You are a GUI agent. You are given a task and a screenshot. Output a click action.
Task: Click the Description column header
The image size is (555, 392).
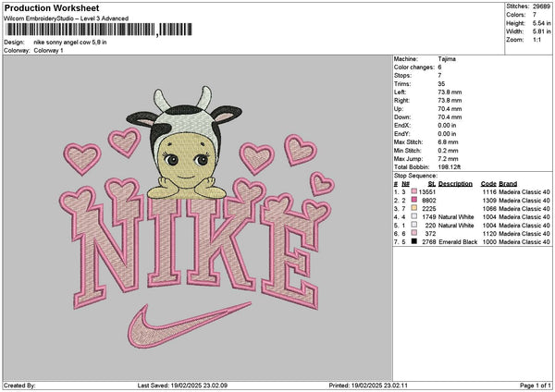(455, 184)
